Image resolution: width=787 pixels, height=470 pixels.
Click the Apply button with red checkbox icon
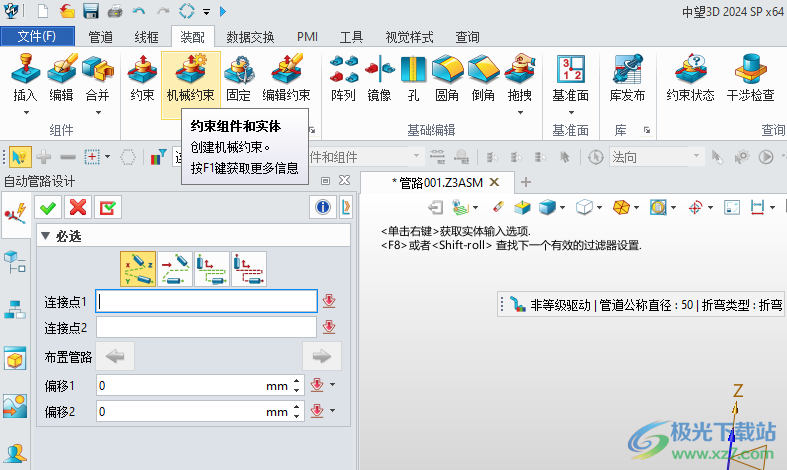click(x=108, y=207)
